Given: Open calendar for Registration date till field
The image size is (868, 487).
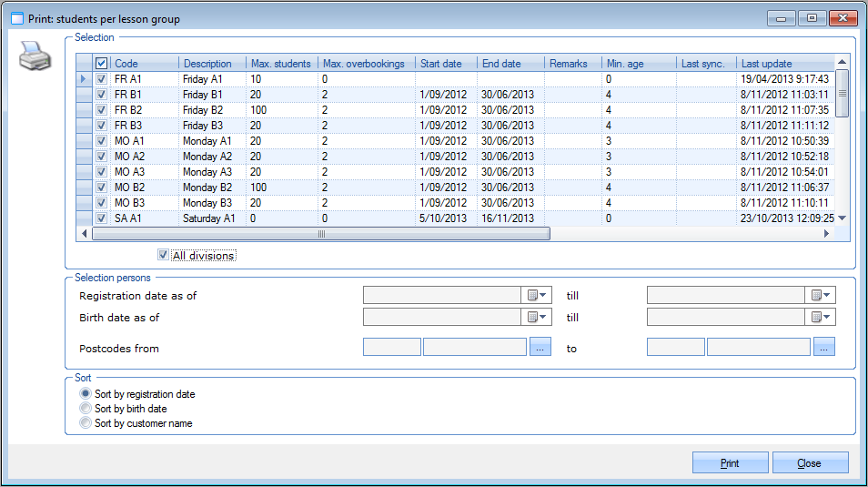Looking at the screenshot, I should coord(822,295).
